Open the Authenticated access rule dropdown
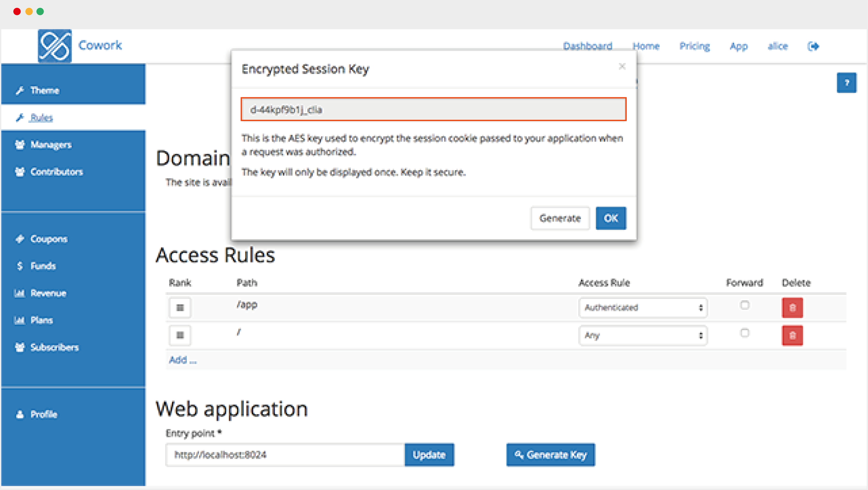 click(643, 307)
